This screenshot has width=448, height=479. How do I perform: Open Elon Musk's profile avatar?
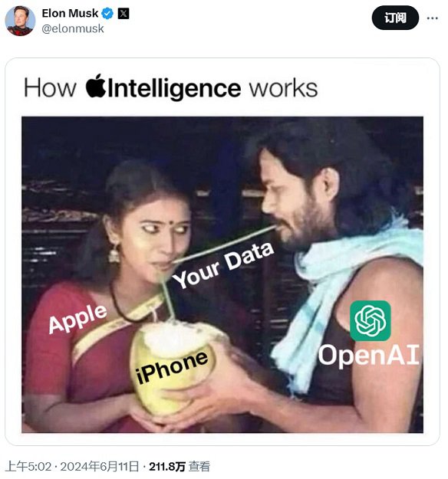pos(20,21)
